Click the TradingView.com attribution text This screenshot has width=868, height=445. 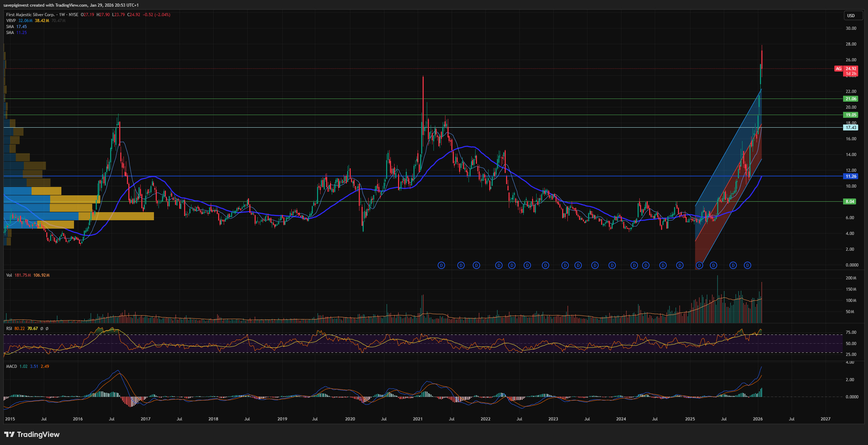pyautogui.click(x=71, y=5)
